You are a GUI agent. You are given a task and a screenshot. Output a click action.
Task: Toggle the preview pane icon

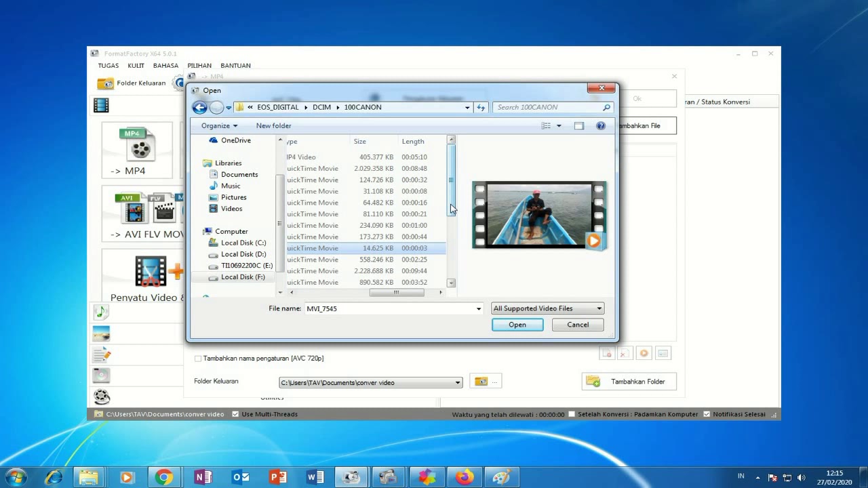pos(578,125)
